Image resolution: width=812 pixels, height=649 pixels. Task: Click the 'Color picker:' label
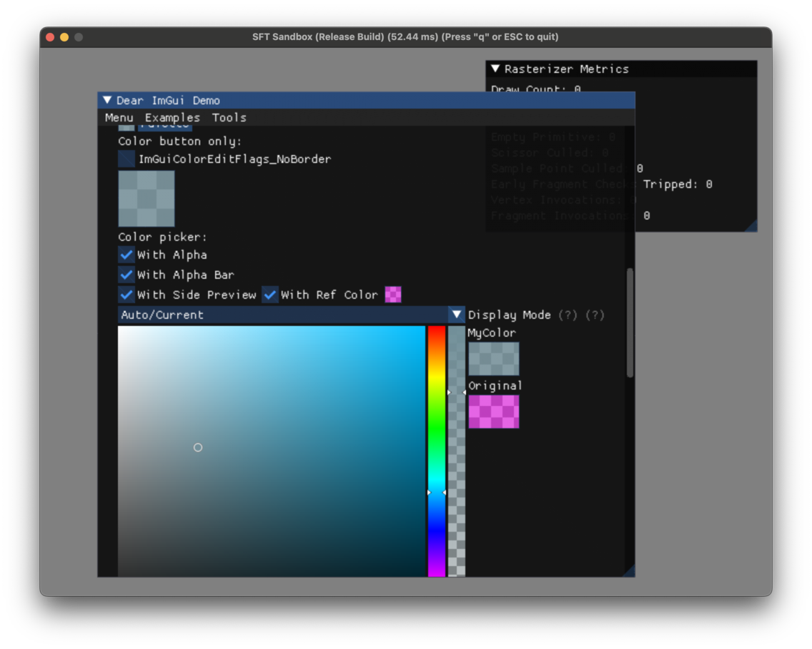pos(162,237)
